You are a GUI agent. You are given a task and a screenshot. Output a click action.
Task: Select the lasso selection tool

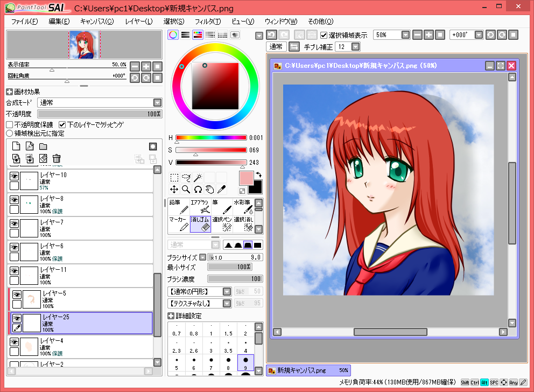(x=186, y=178)
